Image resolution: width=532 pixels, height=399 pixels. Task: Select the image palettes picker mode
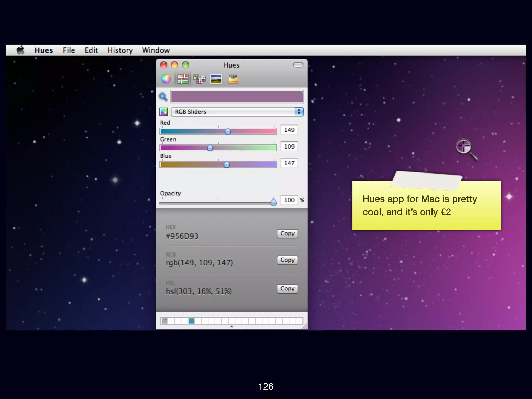(x=216, y=79)
